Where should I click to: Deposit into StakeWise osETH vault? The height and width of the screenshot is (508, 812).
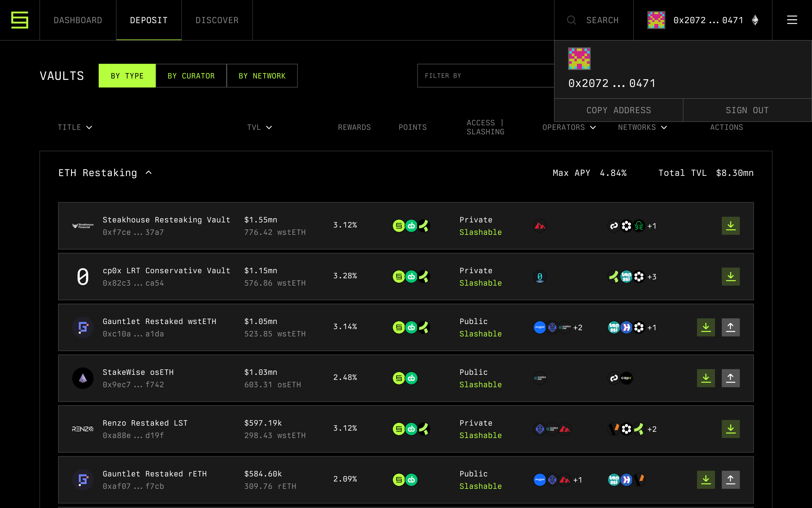[706, 378]
